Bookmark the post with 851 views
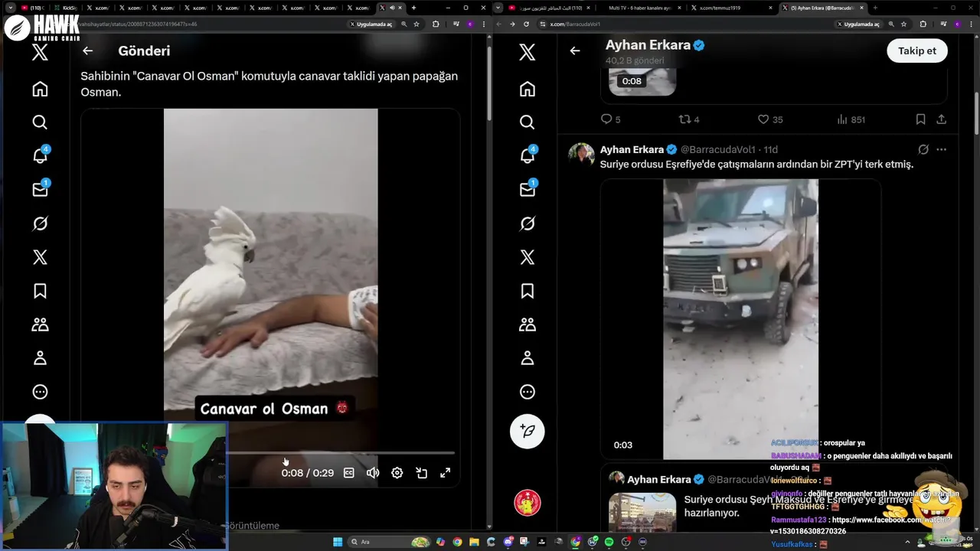980x551 pixels. [921, 119]
